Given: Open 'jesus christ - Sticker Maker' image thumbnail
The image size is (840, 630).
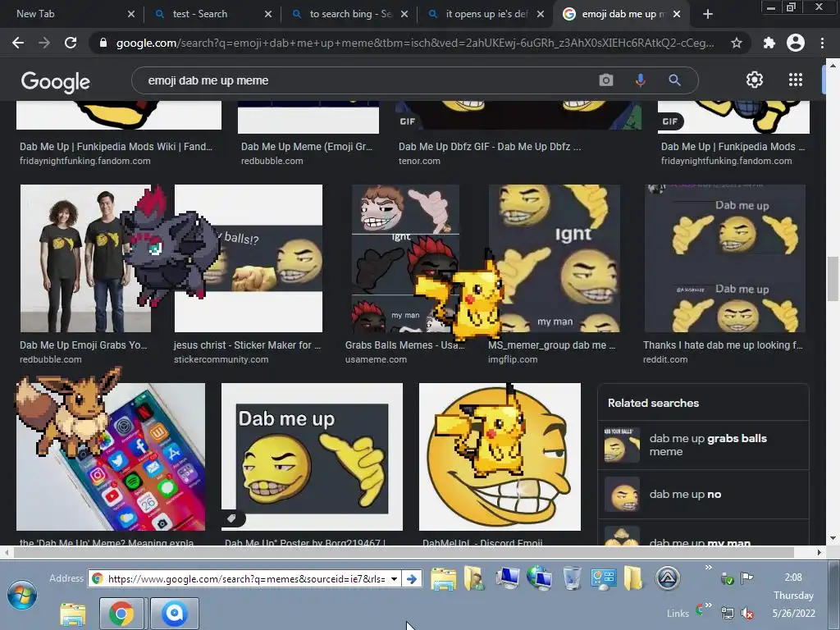Looking at the screenshot, I should tap(249, 258).
